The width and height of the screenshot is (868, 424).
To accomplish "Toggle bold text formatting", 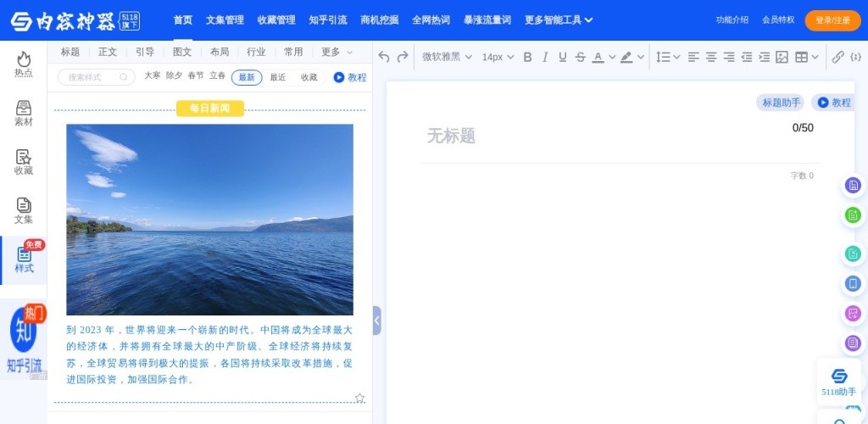I will (527, 57).
